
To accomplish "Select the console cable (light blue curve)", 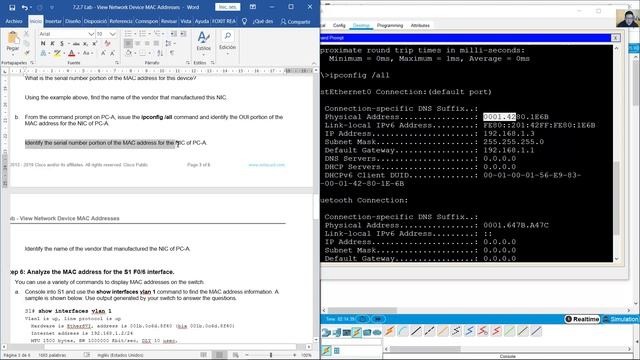I will 403,331.
